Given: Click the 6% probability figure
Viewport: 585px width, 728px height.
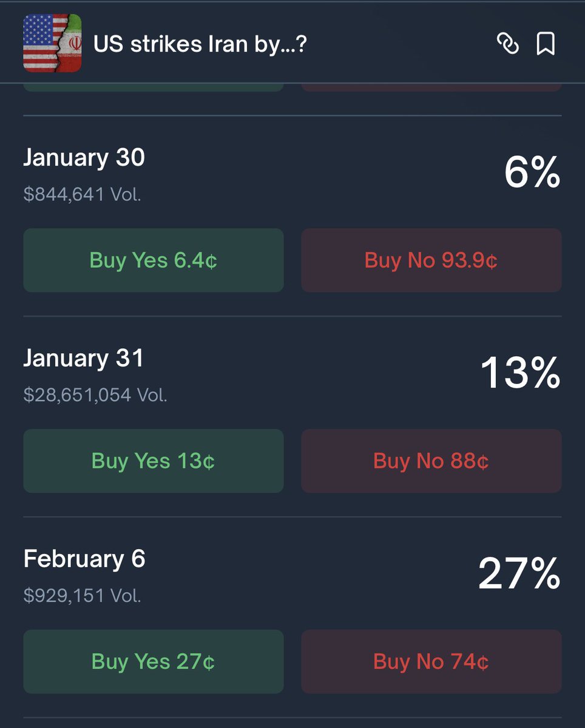Looking at the screenshot, I should pos(532,173).
